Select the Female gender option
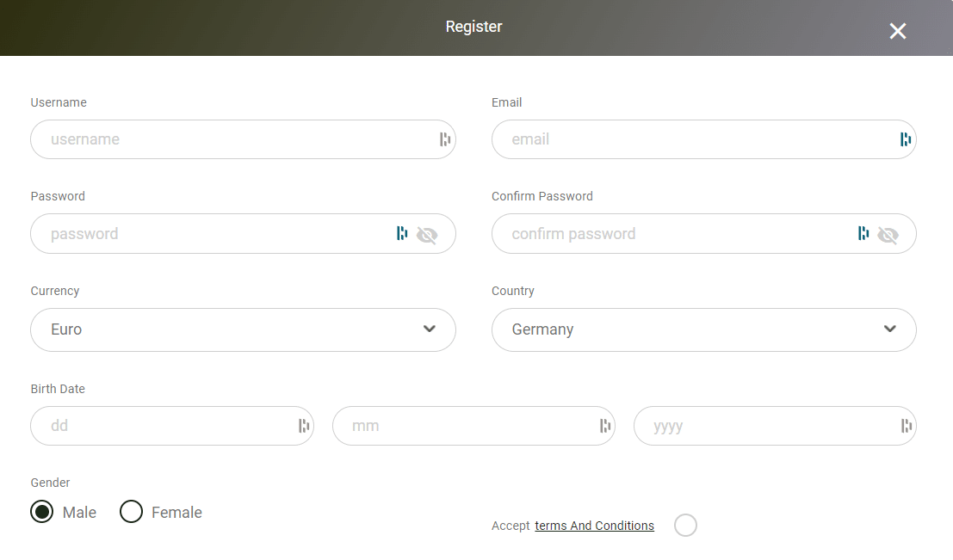Image resolution: width=953 pixels, height=560 pixels. (x=131, y=511)
